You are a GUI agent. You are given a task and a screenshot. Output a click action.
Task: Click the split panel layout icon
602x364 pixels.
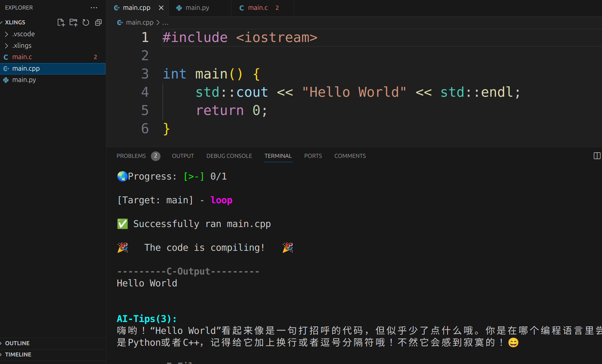[x=597, y=156]
